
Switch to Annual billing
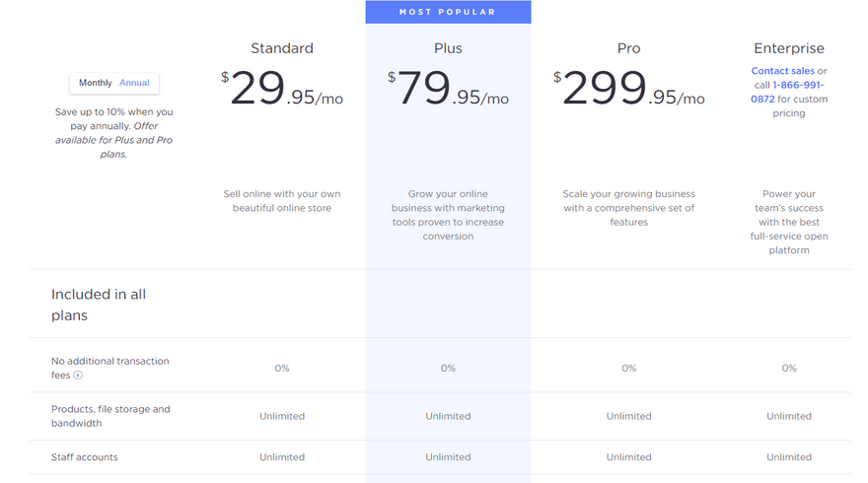pos(134,83)
